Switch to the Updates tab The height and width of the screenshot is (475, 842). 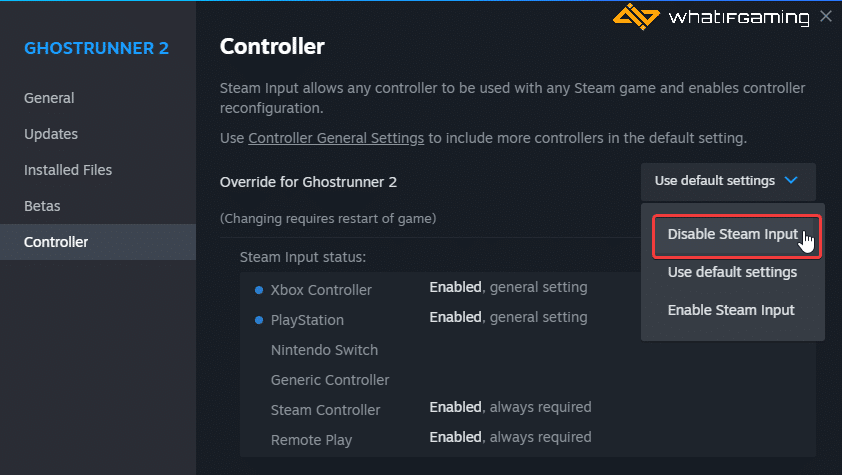tap(50, 134)
